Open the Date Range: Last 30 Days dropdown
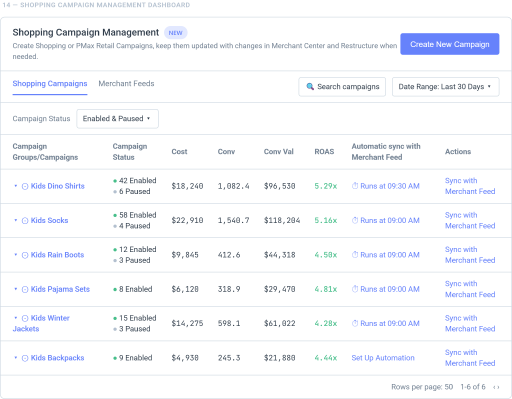The image size is (512, 399). [x=446, y=87]
